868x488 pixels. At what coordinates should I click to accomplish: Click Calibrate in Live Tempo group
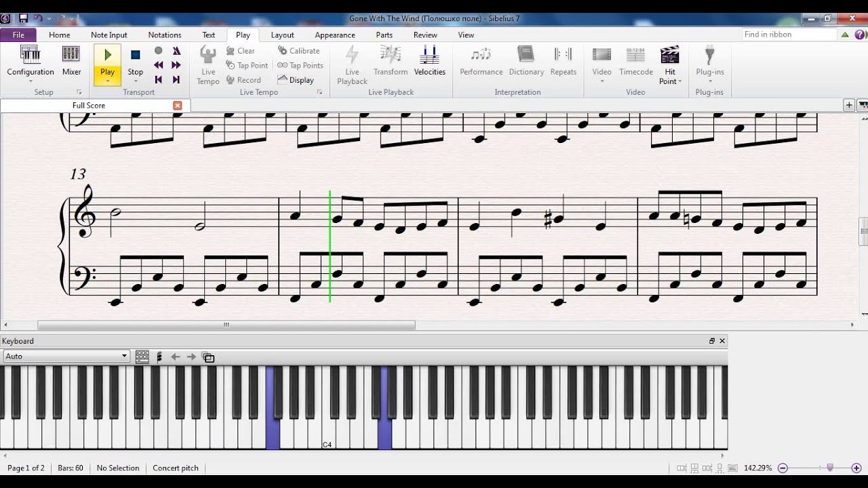298,51
